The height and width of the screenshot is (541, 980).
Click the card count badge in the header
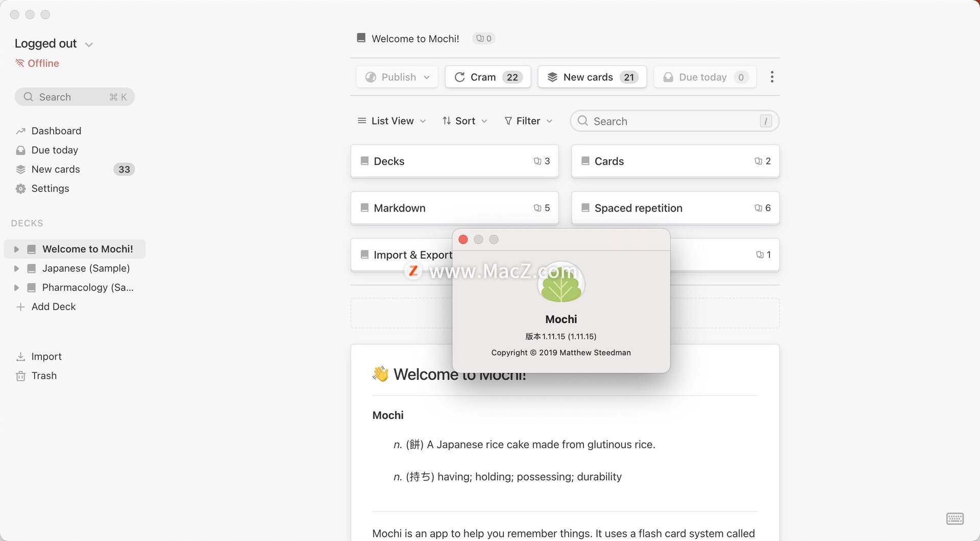point(484,38)
